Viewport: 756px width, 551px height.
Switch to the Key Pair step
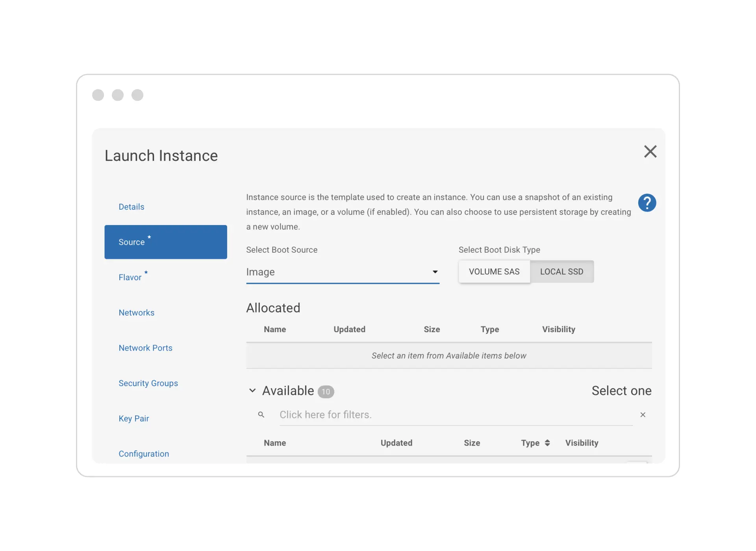pos(134,418)
